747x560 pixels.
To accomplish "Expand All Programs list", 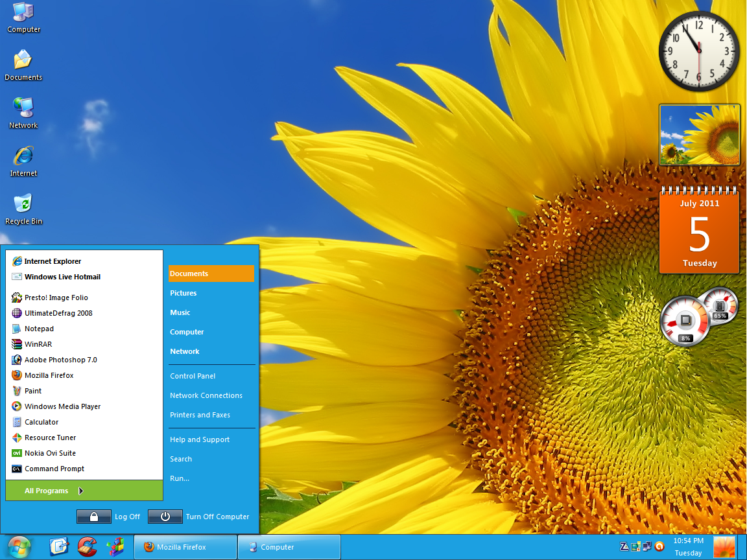I will [x=84, y=491].
